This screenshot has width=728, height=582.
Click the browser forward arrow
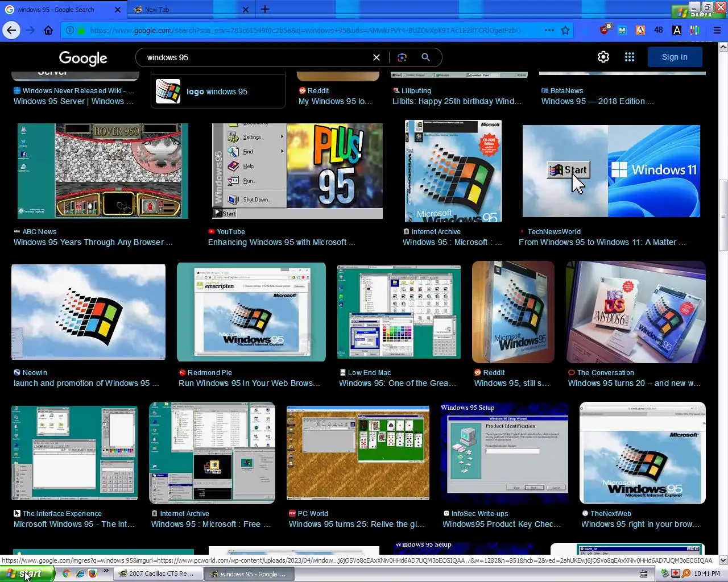(x=30, y=30)
